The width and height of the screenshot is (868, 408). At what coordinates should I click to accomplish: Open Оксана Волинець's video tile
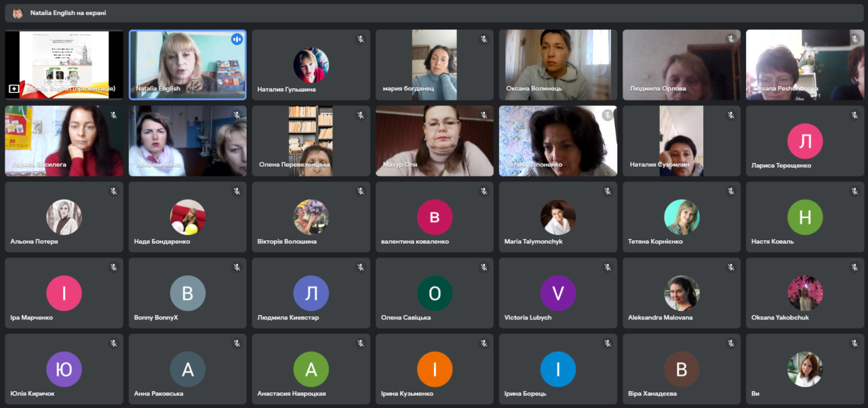pyautogui.click(x=558, y=65)
